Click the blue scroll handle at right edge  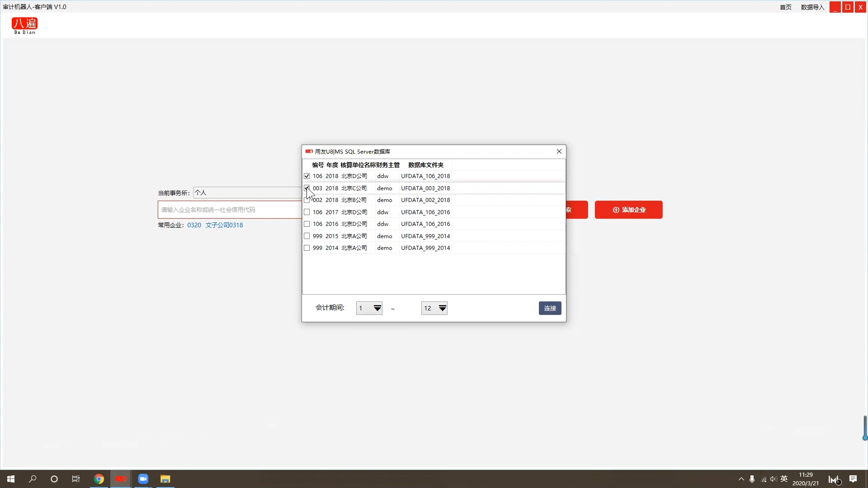click(865, 428)
